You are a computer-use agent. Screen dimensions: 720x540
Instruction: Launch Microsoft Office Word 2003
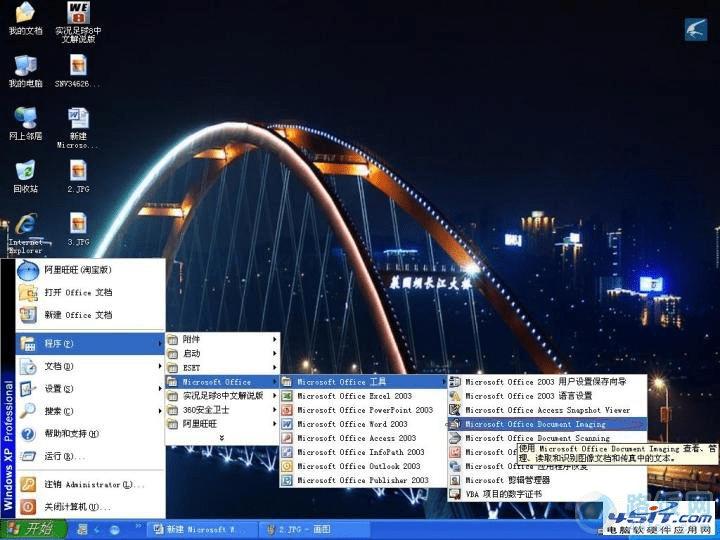coord(352,424)
